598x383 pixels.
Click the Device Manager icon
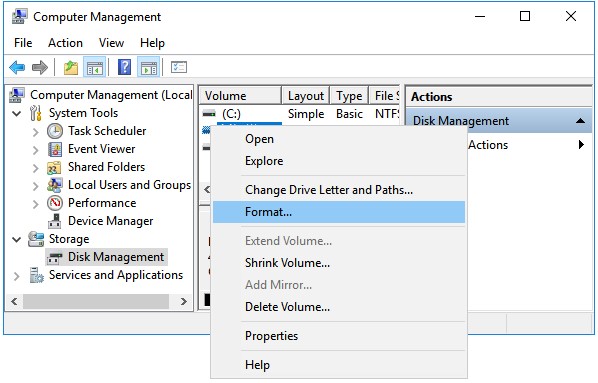[x=55, y=221]
